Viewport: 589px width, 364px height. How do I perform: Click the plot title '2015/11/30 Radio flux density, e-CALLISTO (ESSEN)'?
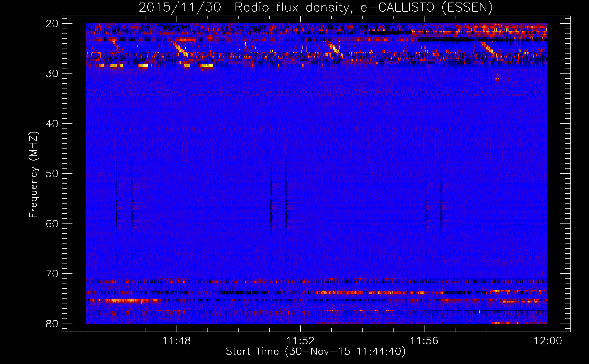click(316, 7)
